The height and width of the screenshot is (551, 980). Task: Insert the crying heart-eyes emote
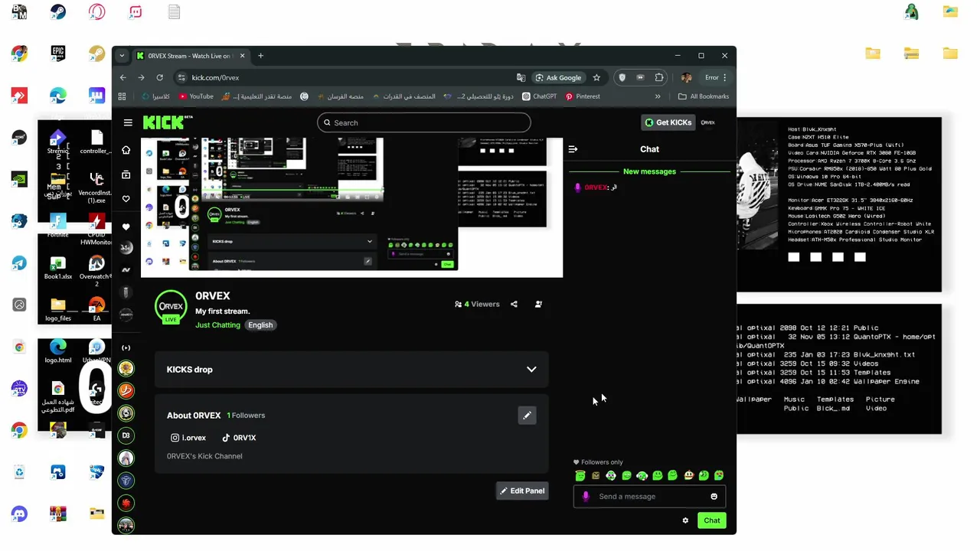pos(719,475)
